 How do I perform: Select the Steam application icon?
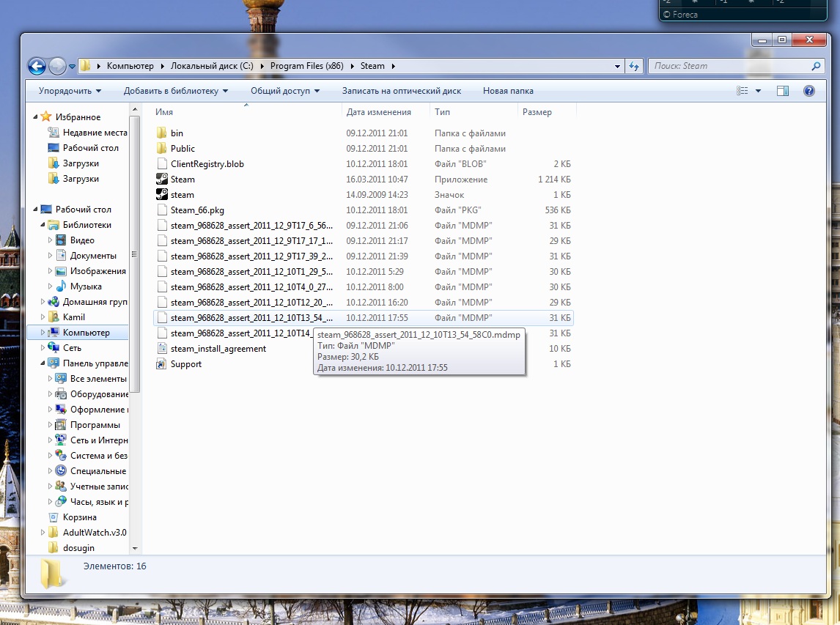[162, 180]
